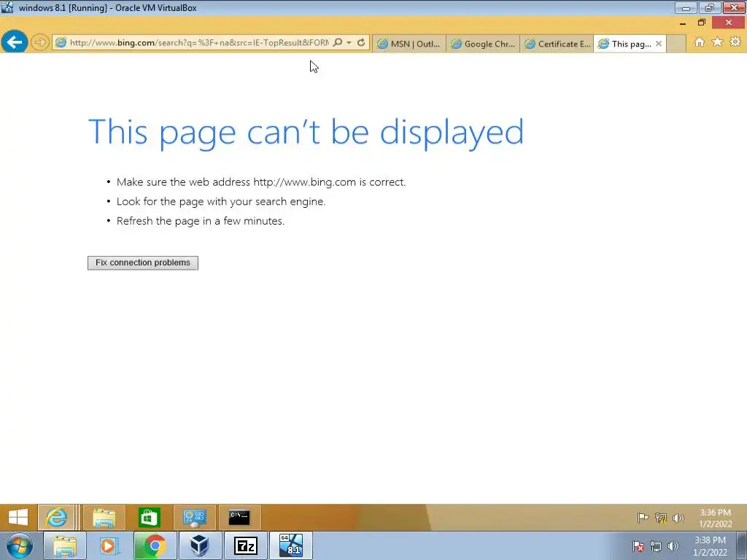Click the host volume speaker icon
747x560 pixels.
(x=673, y=546)
